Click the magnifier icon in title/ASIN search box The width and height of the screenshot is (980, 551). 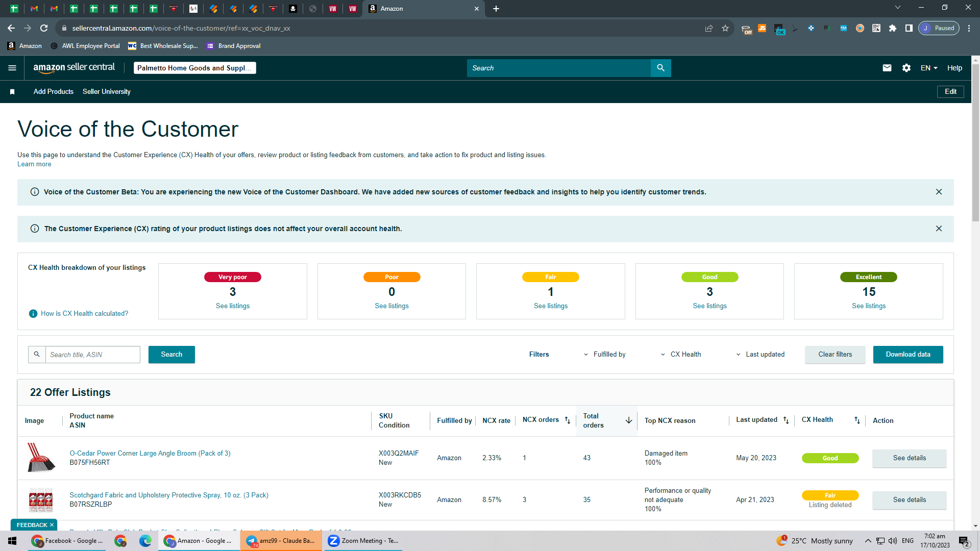pyautogui.click(x=37, y=355)
